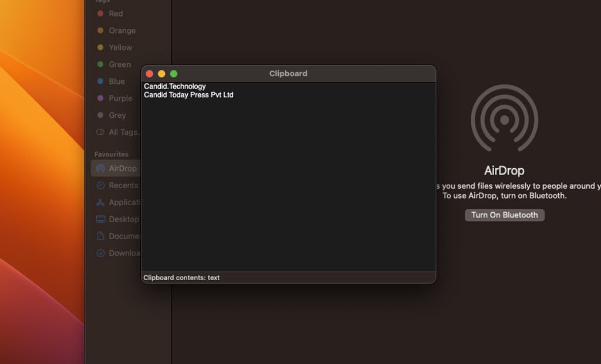Click the All Tags icon

[x=100, y=132]
